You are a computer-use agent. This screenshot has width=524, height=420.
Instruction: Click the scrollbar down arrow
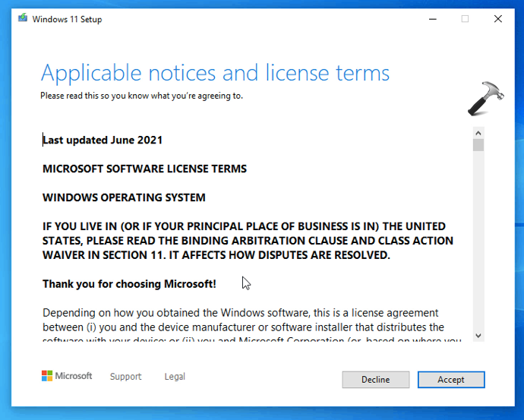[478, 335]
